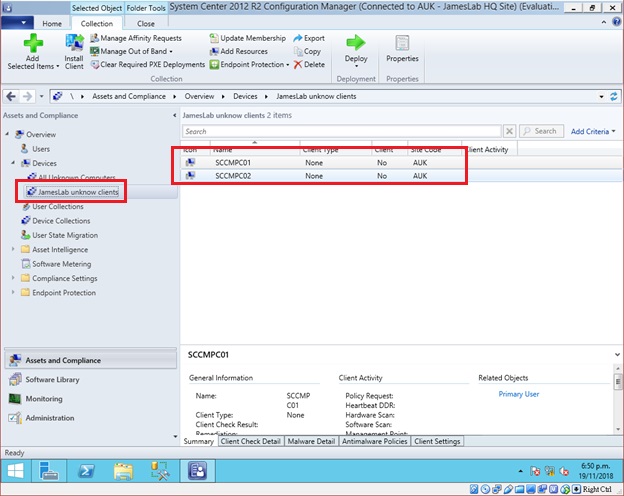Click the Back navigation arrow
Screen dimensions: 624x496
(11, 96)
